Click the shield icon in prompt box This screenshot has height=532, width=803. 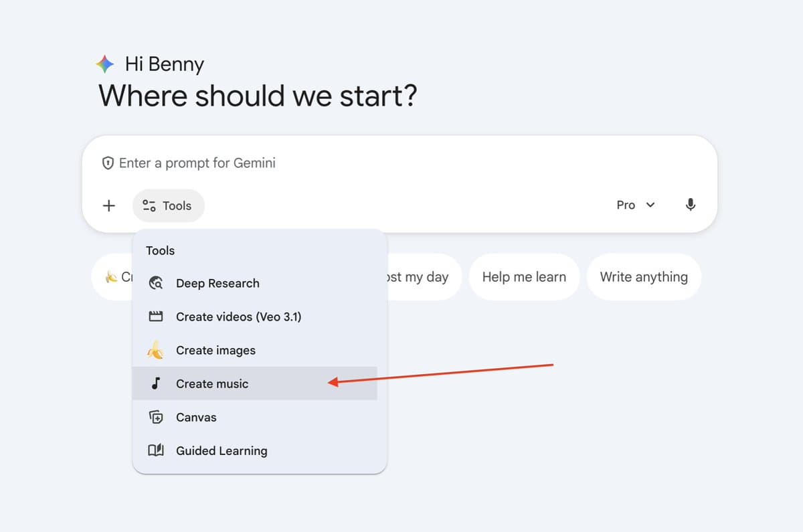click(x=107, y=163)
